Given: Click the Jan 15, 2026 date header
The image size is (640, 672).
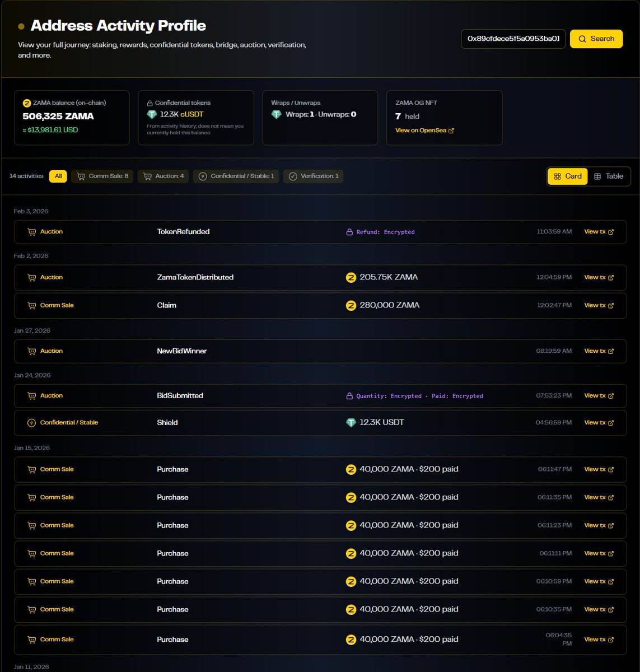Looking at the screenshot, I should pos(32,448).
